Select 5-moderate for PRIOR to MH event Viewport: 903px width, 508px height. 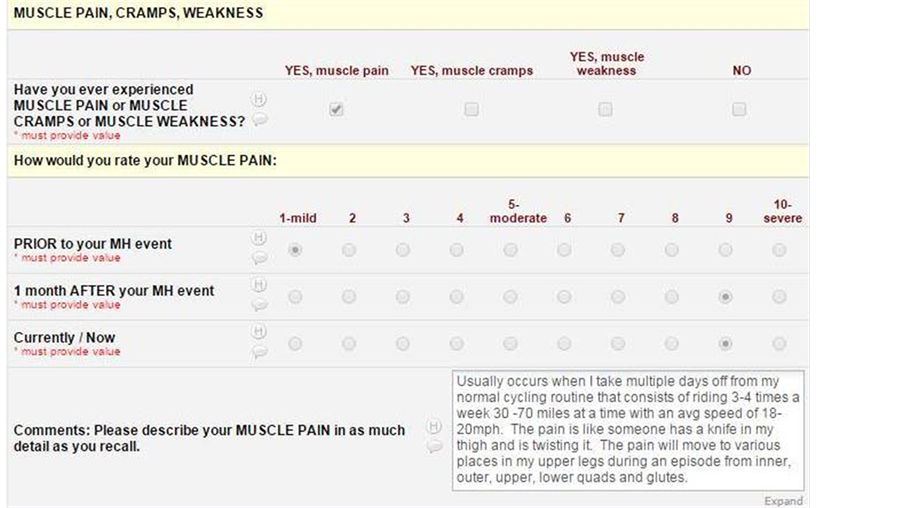[510, 250]
